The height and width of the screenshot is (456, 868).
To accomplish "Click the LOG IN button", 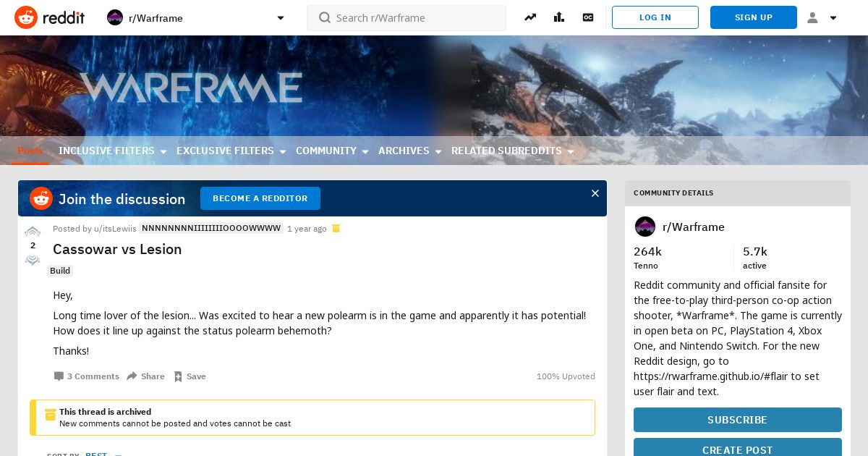I will pos(655,17).
